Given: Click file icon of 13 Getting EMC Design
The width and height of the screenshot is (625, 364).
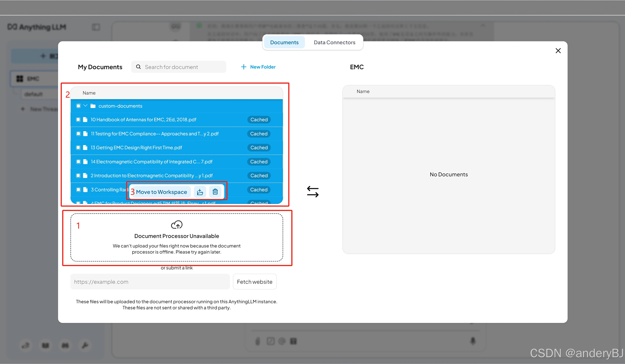Looking at the screenshot, I should pyautogui.click(x=85, y=148).
